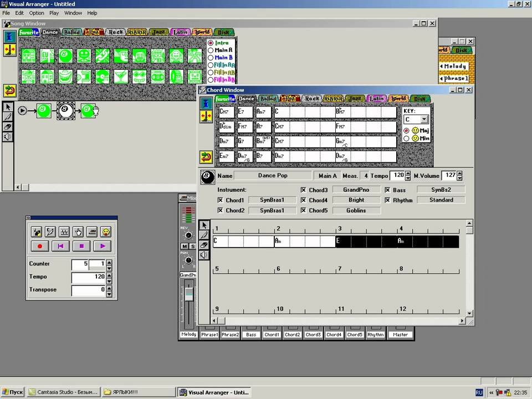Screen dimensions: 532x399
Task: Select the 8-ball pattern in the song chain
Action: coord(65,111)
